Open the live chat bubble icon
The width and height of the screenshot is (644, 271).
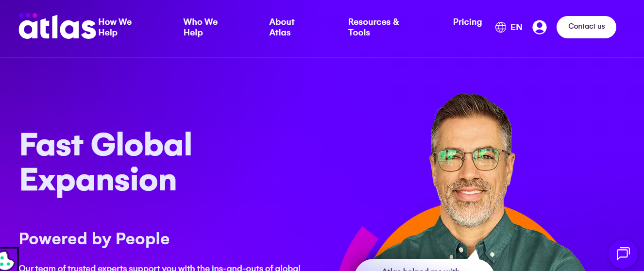(x=623, y=254)
